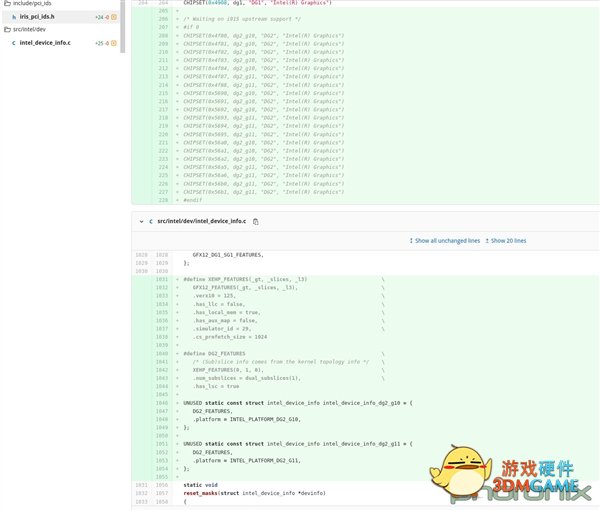Click the modified badge icon on the iris_pci_ids.h row

pyautogui.click(x=114, y=17)
